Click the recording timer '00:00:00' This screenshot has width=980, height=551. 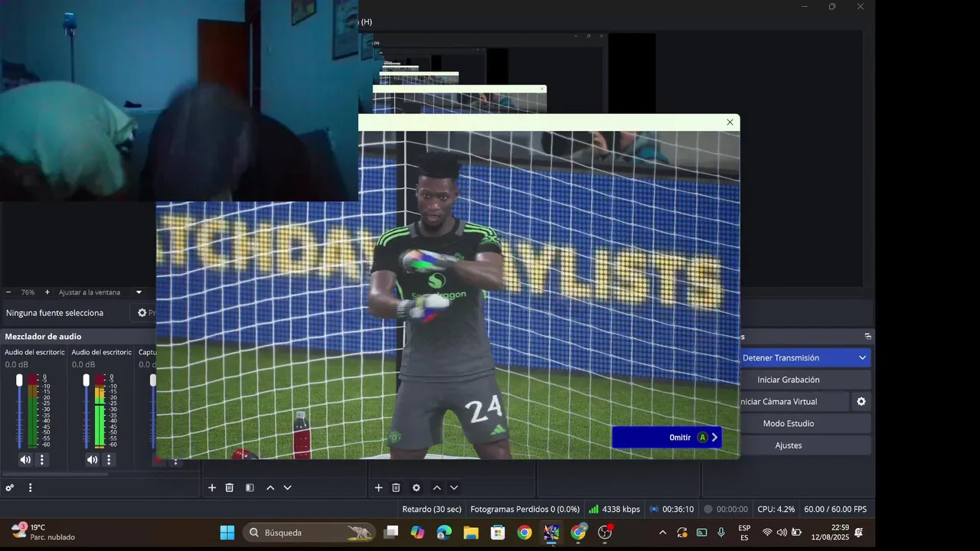[732, 509]
